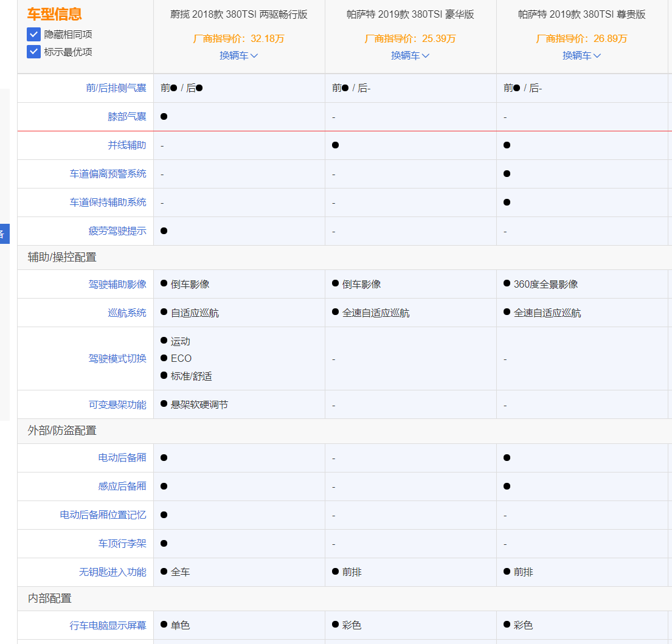Click the 厂商指导价 32.18万 price

(x=239, y=38)
